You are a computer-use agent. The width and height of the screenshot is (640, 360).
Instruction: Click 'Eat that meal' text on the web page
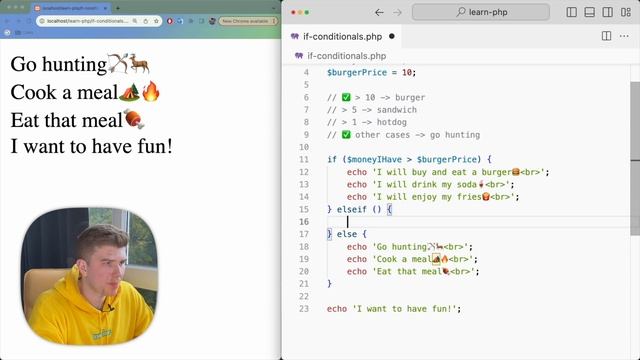pyautogui.click(x=67, y=120)
